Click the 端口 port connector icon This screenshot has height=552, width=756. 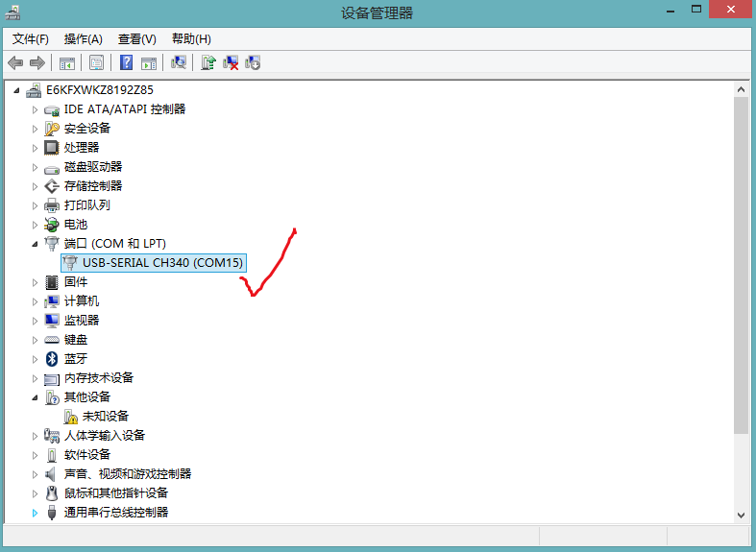(52, 244)
